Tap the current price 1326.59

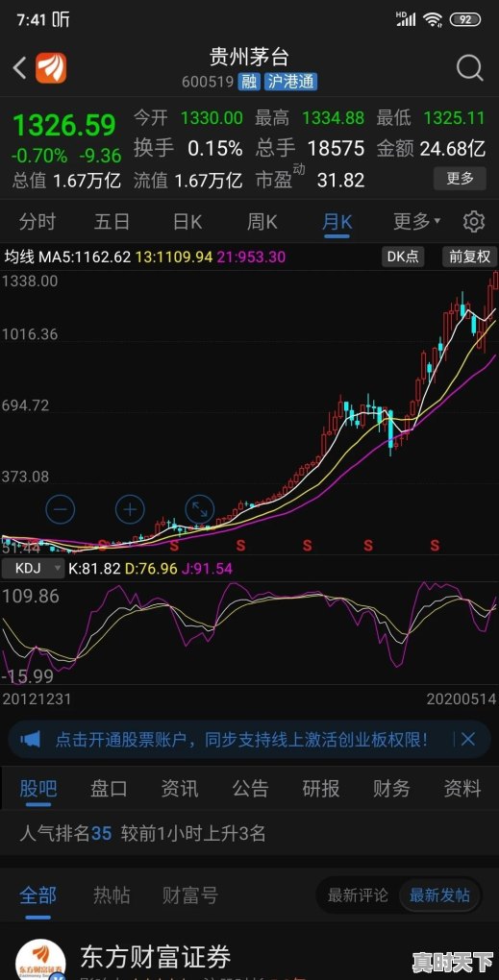pos(64,125)
